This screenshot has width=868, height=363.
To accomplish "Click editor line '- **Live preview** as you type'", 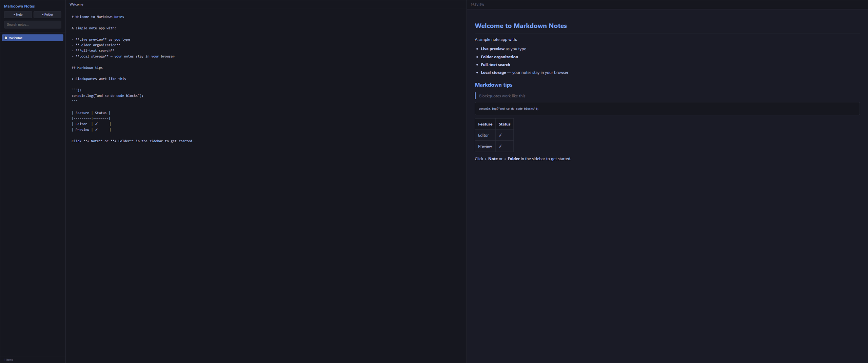I will pyautogui.click(x=101, y=39).
